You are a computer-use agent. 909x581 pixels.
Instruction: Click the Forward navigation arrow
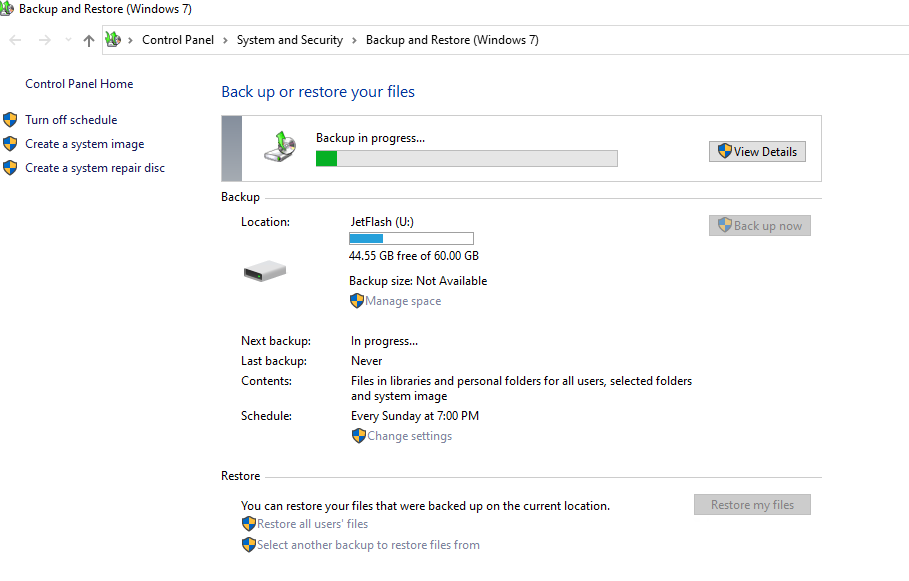[45, 40]
